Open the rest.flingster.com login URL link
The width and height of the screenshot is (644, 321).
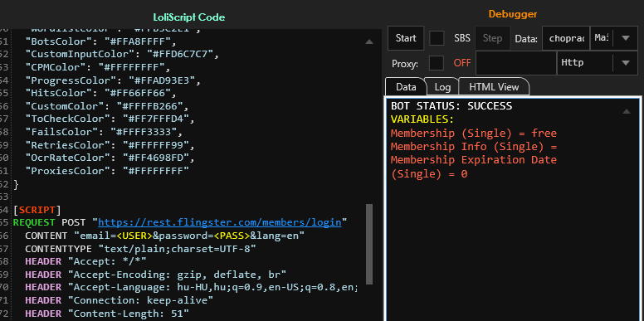[x=220, y=222]
